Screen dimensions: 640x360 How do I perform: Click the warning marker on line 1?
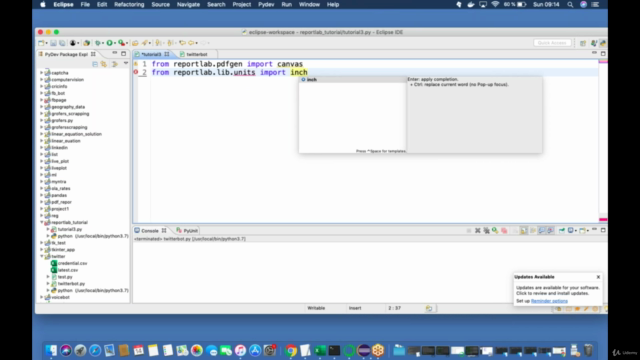136,64
